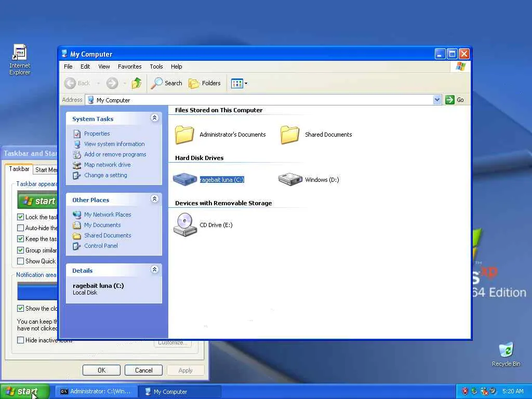Click the My Network Places icon

(x=77, y=215)
